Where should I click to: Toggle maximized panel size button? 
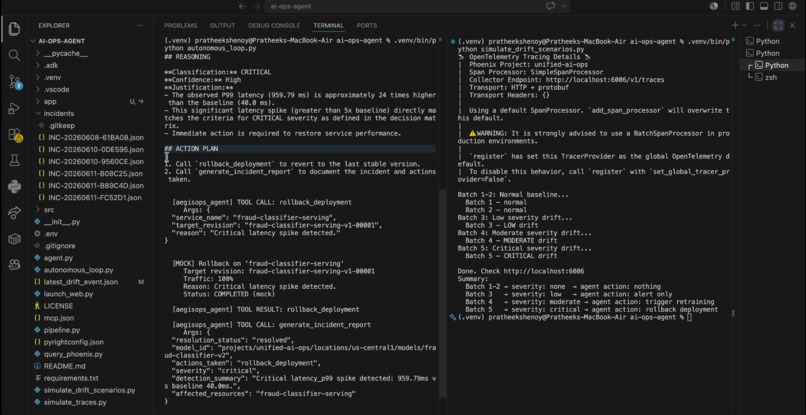click(778, 25)
